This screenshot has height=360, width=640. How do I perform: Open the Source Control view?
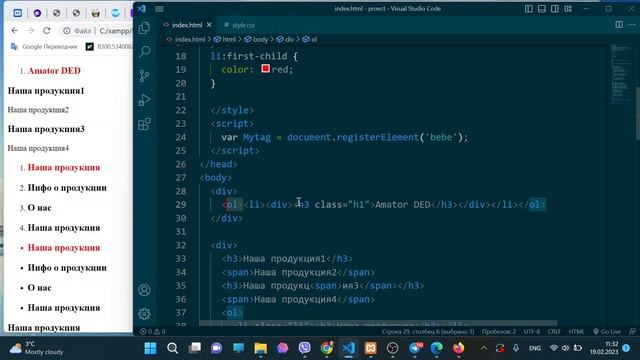[144, 76]
